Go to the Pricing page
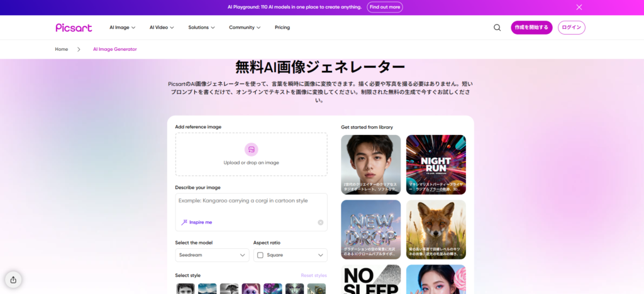Image resolution: width=644 pixels, height=294 pixels. 282,28
